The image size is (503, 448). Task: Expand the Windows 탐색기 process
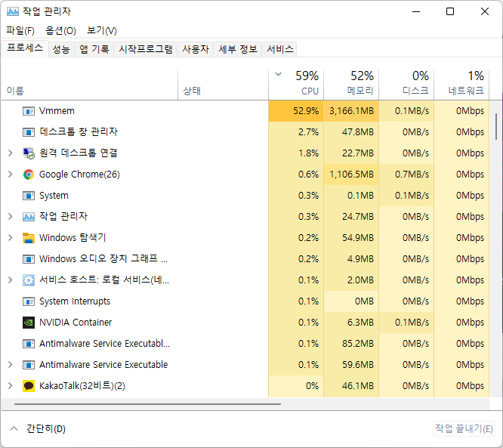click(x=11, y=238)
